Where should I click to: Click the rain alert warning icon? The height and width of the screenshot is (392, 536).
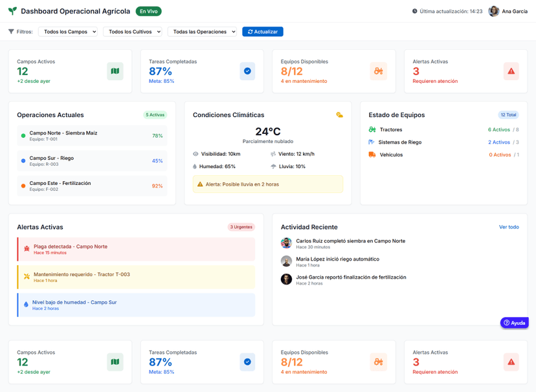200,184
